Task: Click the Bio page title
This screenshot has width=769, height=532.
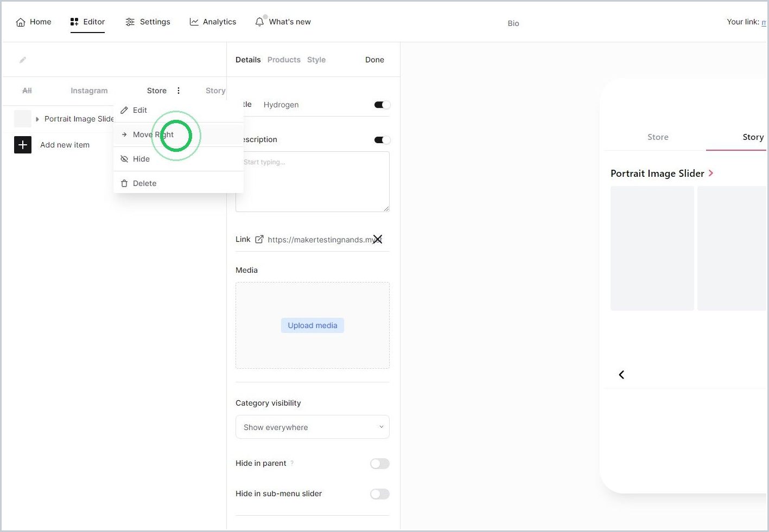Action: pos(513,23)
